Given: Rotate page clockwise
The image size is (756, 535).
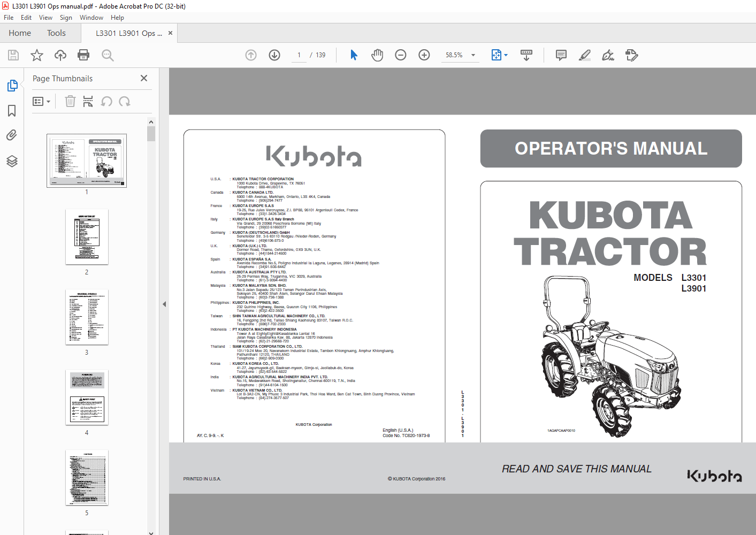Looking at the screenshot, I should pos(125,101).
